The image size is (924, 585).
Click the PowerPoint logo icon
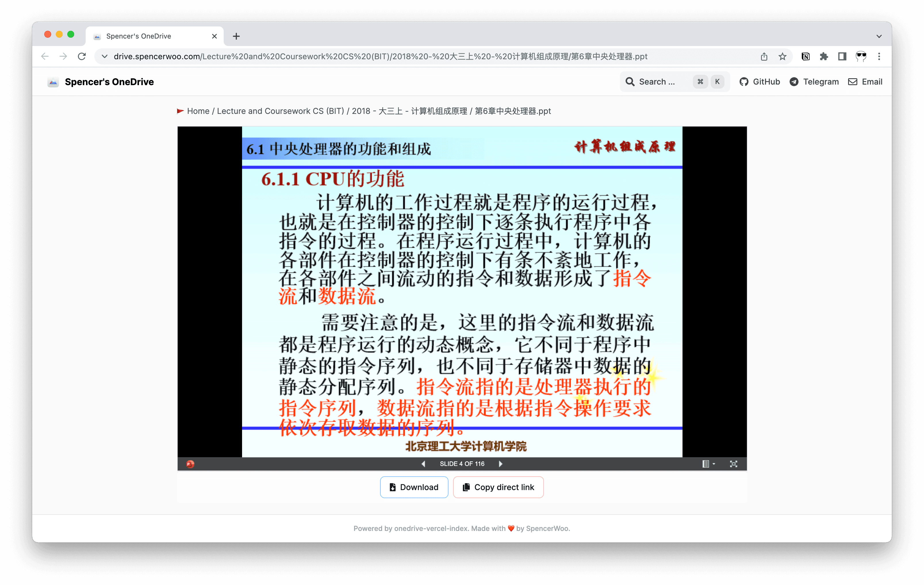click(x=190, y=464)
